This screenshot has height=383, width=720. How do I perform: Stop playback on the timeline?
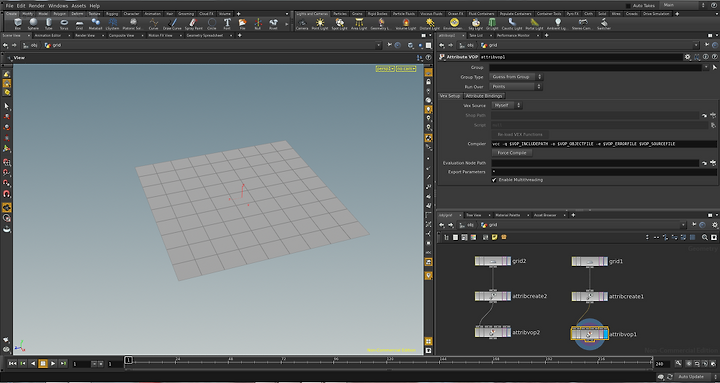click(43, 363)
